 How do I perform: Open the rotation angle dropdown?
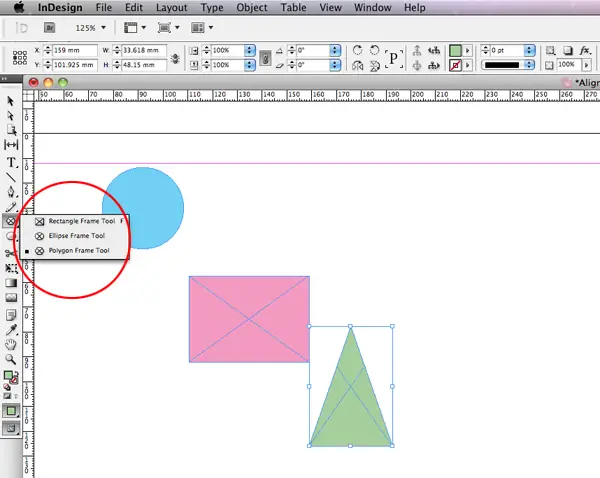coord(335,51)
